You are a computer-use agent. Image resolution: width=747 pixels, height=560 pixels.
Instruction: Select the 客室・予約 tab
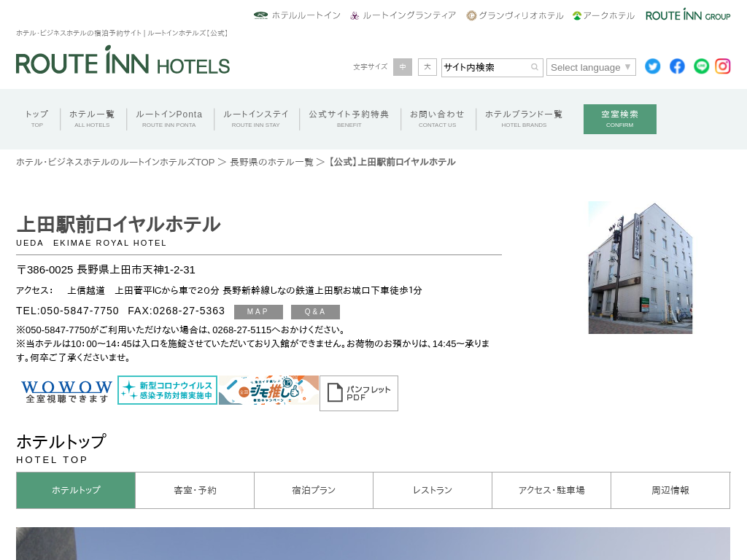coord(195,490)
